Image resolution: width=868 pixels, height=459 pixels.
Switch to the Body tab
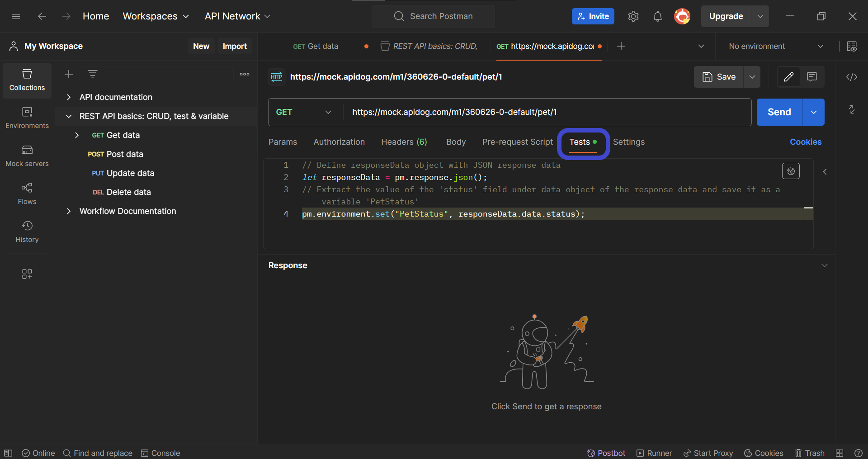[456, 142]
